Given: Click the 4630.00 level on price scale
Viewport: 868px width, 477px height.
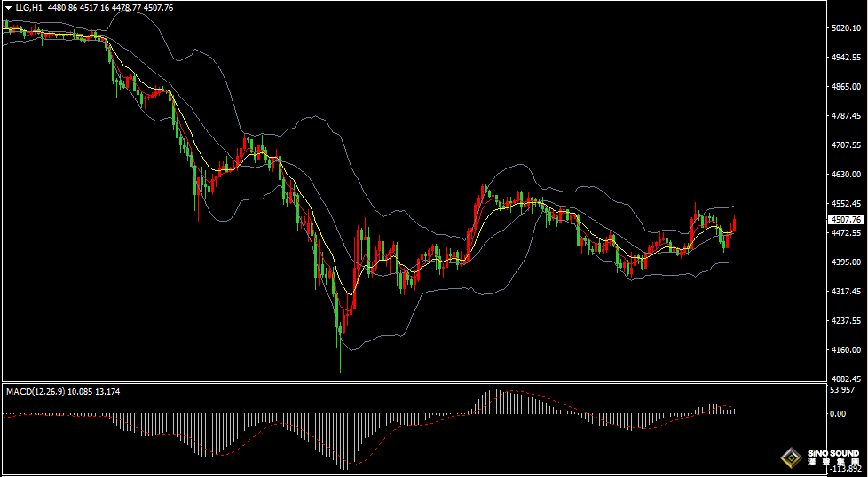Looking at the screenshot, I should 847,175.
